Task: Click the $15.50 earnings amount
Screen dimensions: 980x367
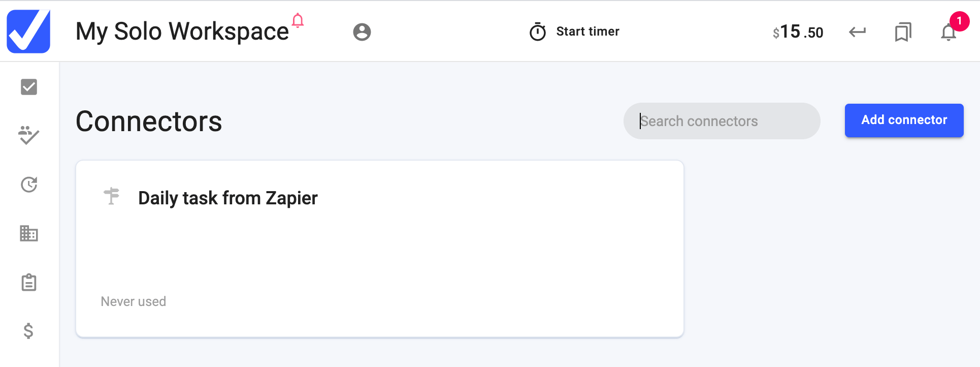Action: [798, 32]
